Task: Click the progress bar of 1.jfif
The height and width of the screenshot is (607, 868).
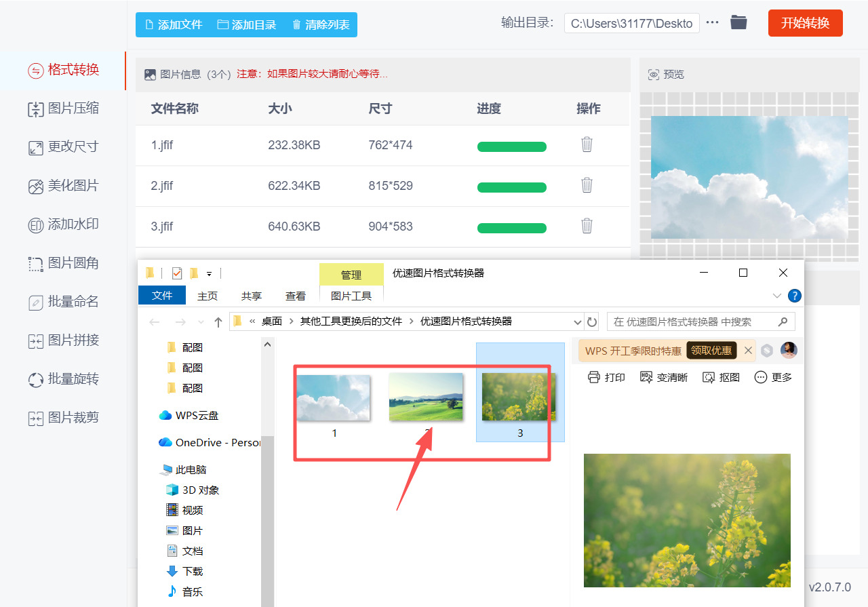Action: pos(512,146)
